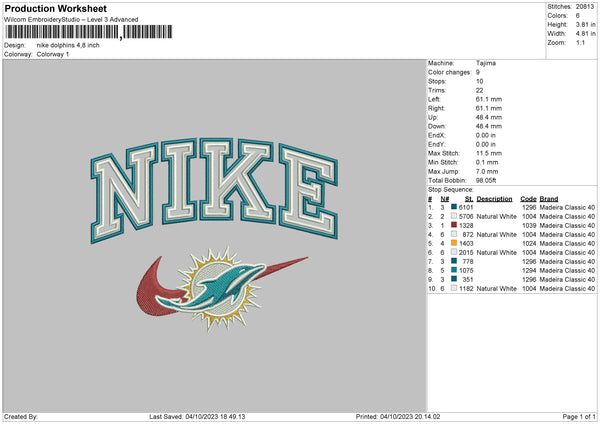Screen dimensions: 600x424
Task: Click the 'Left:' measurement label
Action: [434, 99]
